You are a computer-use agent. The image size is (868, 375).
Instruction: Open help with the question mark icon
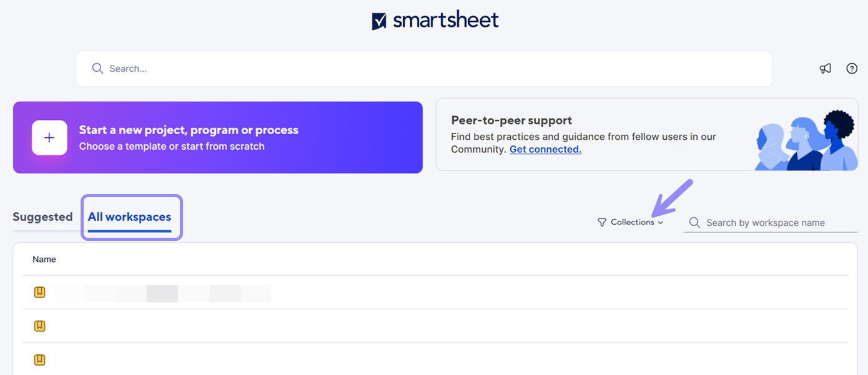(x=852, y=69)
